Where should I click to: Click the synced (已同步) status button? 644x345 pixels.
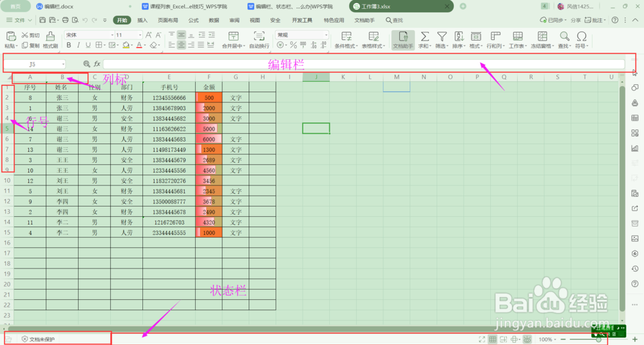click(x=553, y=20)
